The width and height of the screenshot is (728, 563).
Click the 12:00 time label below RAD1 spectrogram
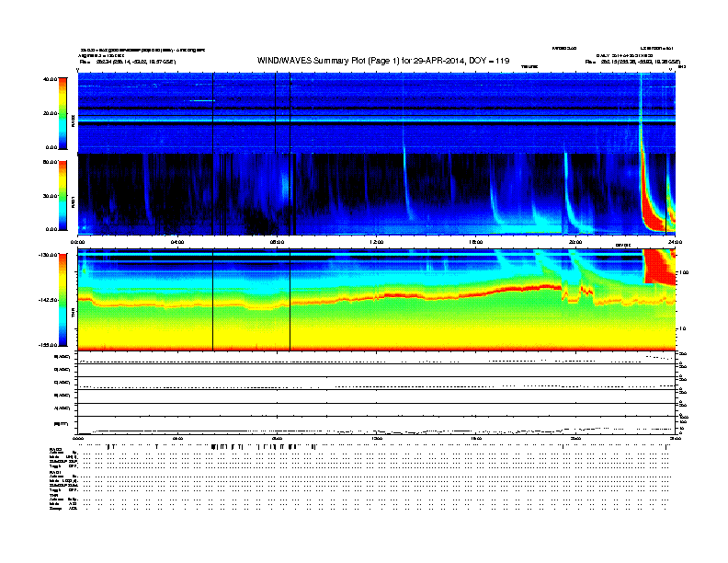point(376,242)
